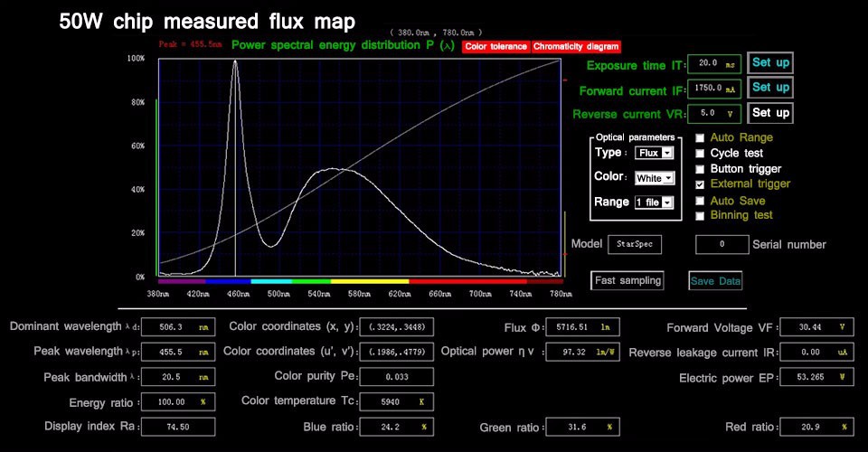Toggle the Cycle test checkbox
Screen dimensions: 868x452
tap(700, 154)
